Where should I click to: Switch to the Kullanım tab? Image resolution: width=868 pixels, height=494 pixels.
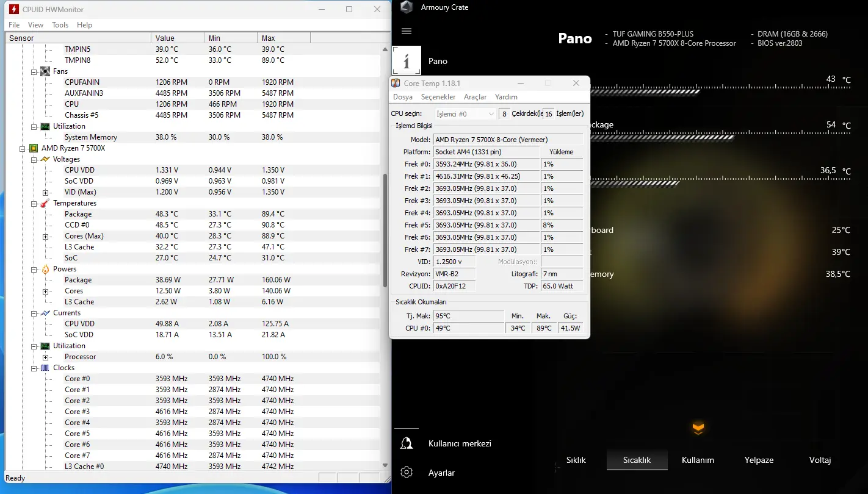[x=698, y=460]
